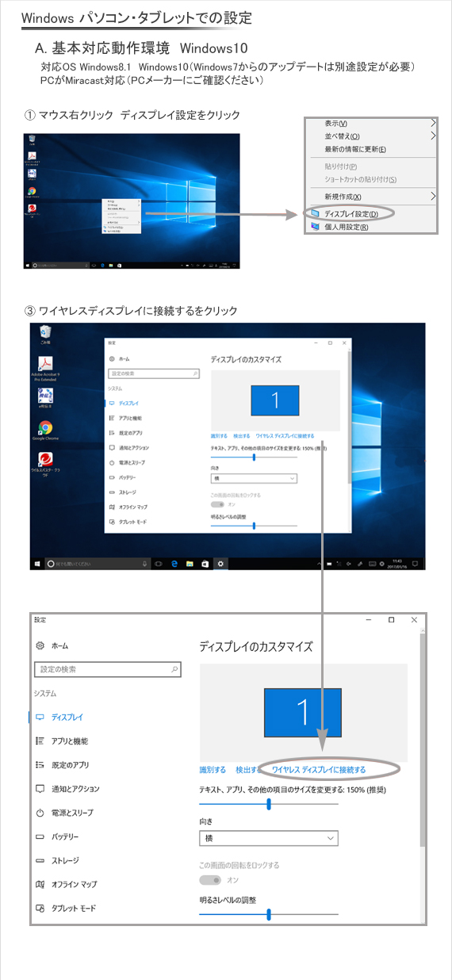Open the Offline maps icon entry
The height and width of the screenshot is (980, 452).
(x=40, y=884)
